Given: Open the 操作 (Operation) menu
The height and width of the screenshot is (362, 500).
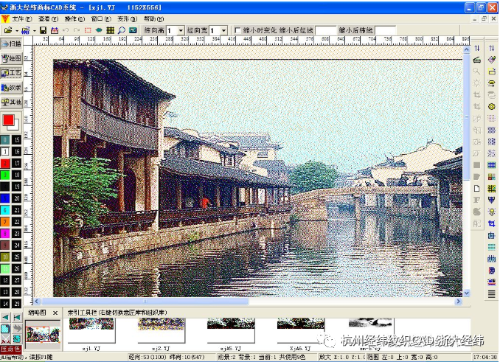Looking at the screenshot, I should pos(75,19).
